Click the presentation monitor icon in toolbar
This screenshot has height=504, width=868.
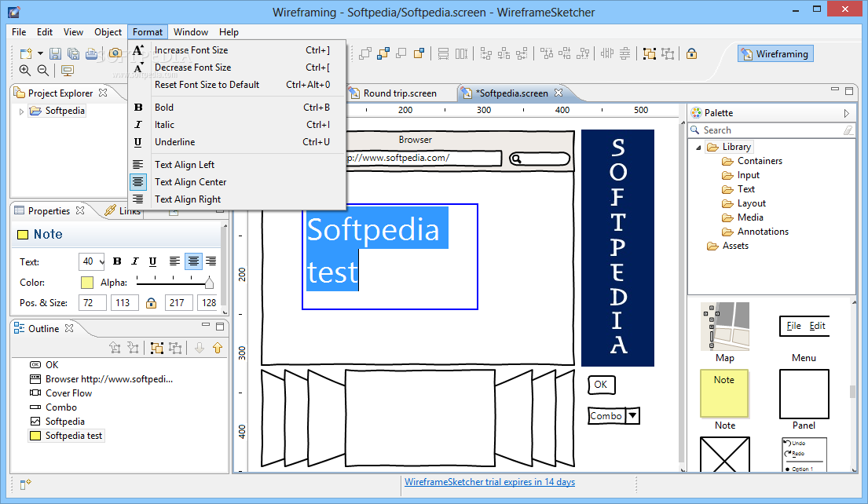pyautogui.click(x=68, y=71)
